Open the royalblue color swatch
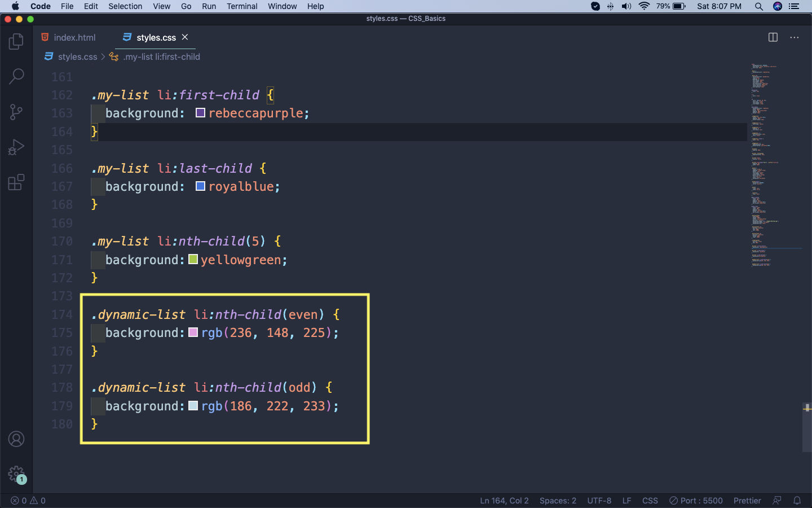This screenshot has width=812, height=508. (x=200, y=186)
